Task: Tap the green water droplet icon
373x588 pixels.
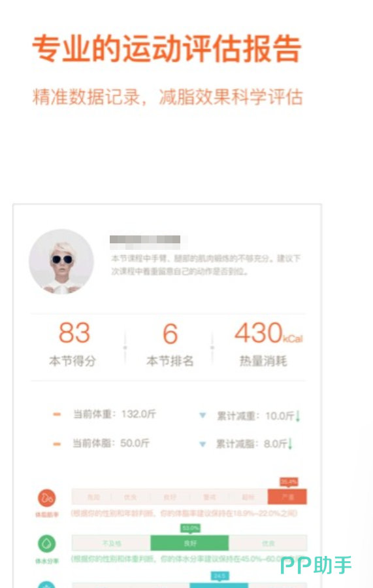Action: tap(47, 544)
